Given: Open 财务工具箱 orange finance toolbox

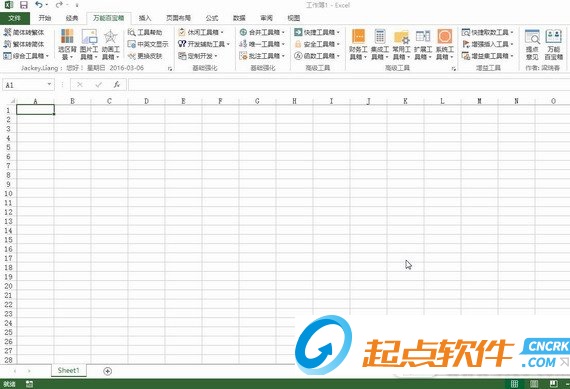Looking at the screenshot, I should (358, 44).
